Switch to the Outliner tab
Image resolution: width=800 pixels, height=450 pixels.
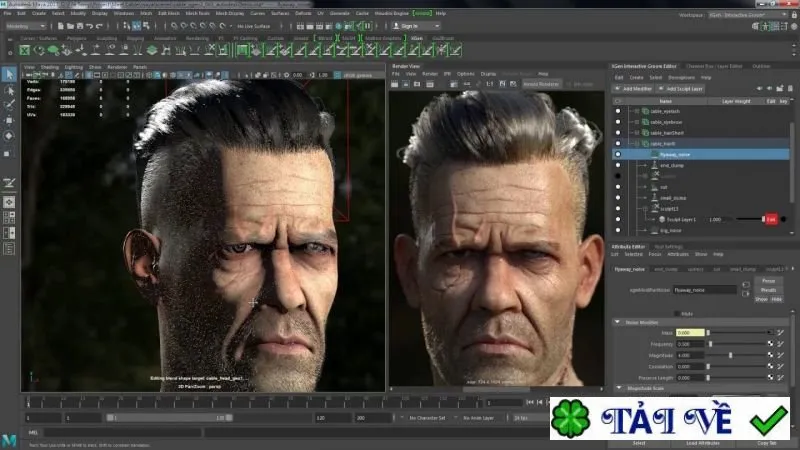(761, 66)
